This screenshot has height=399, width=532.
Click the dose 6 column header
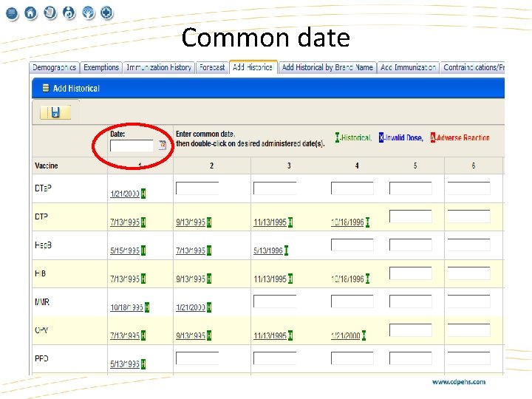click(x=474, y=166)
